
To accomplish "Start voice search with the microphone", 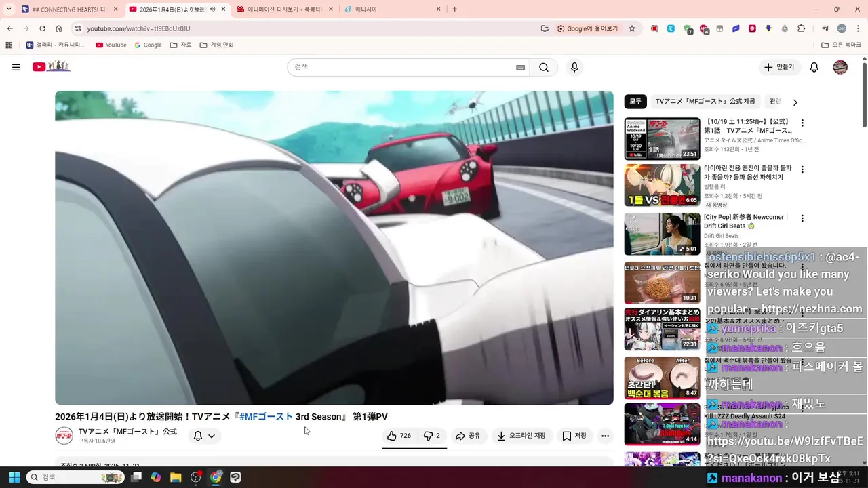I will click(574, 67).
